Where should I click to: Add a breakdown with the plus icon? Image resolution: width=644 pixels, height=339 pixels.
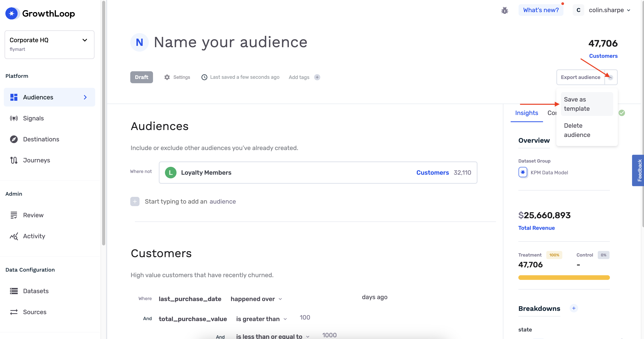click(x=574, y=308)
